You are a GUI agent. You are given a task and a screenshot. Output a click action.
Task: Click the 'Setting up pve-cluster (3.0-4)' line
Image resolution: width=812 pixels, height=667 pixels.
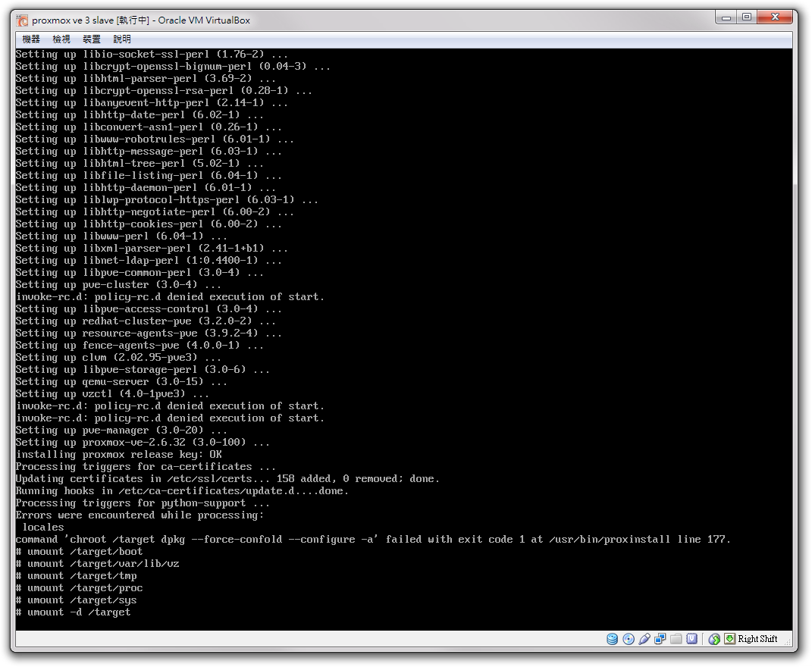pyautogui.click(x=118, y=285)
